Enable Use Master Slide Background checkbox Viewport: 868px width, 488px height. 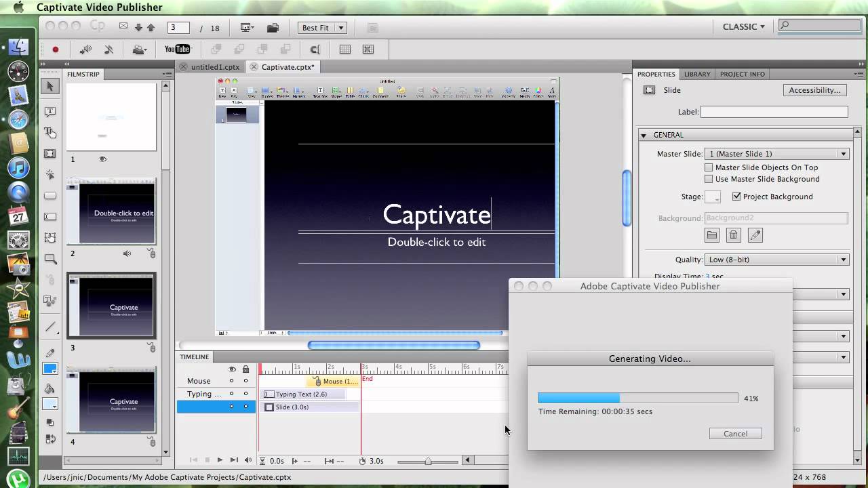(x=709, y=179)
